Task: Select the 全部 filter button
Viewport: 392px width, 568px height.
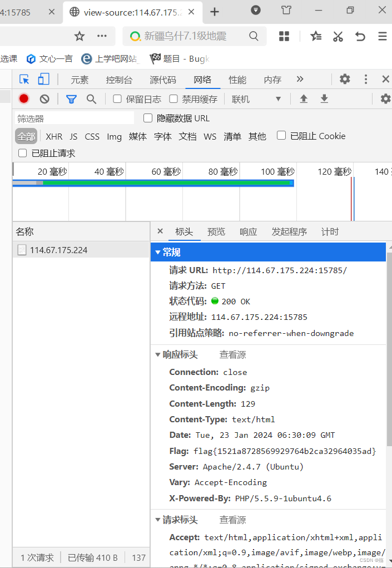Action: 26,136
